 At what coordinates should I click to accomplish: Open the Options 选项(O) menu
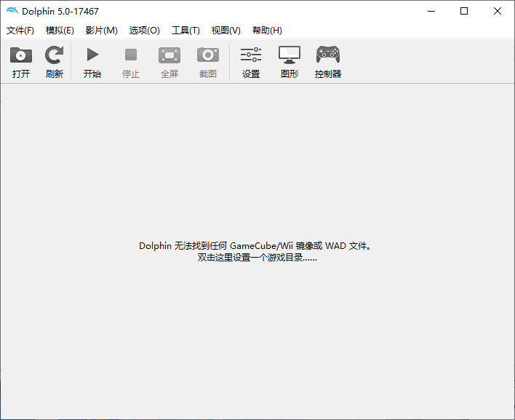144,31
